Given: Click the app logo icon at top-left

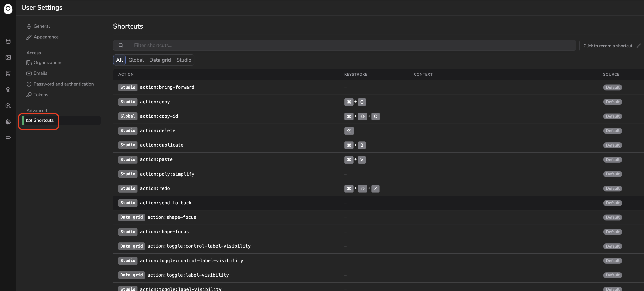Looking at the screenshot, I should [x=8, y=9].
